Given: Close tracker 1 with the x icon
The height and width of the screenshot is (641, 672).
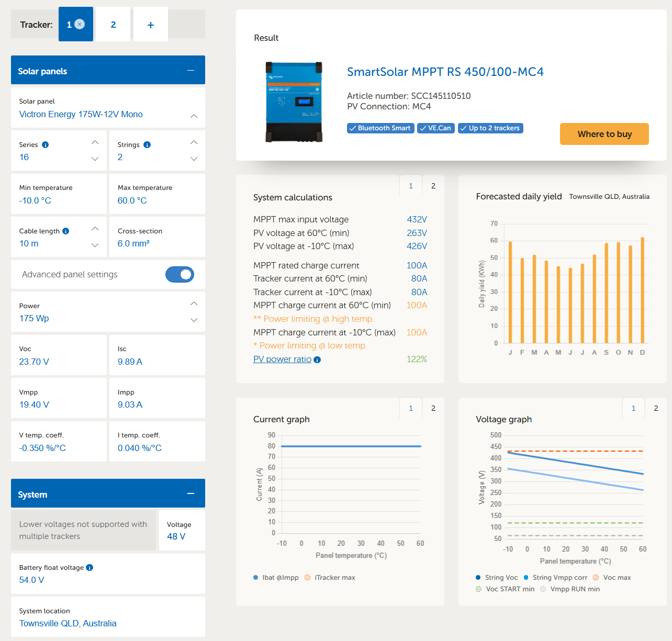Looking at the screenshot, I should click(80, 24).
